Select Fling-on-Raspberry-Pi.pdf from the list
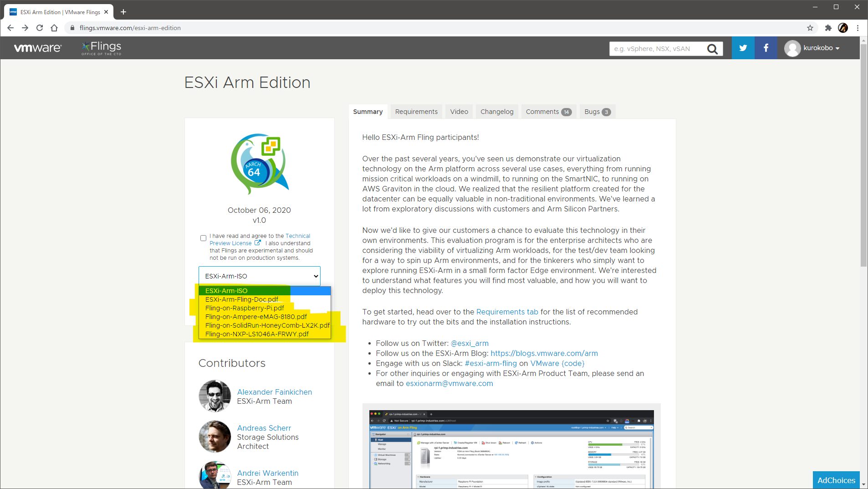Image resolution: width=868 pixels, height=489 pixels. pyautogui.click(x=245, y=308)
